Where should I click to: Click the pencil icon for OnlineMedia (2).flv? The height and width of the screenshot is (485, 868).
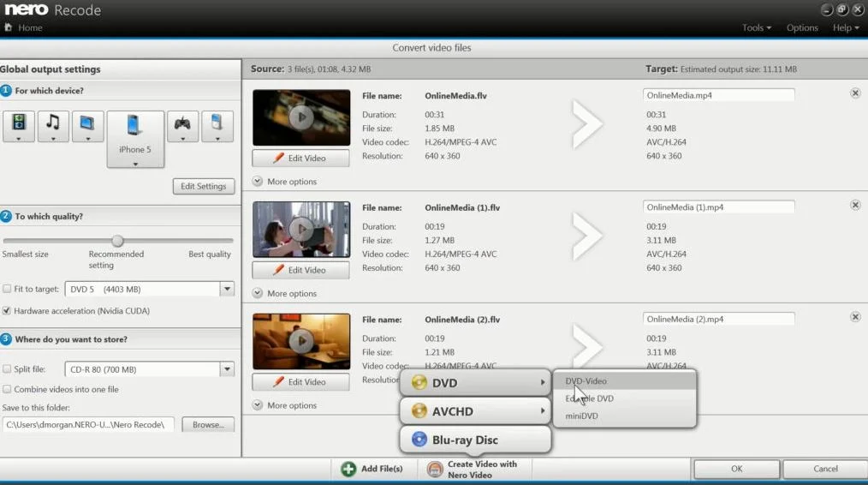(278, 382)
